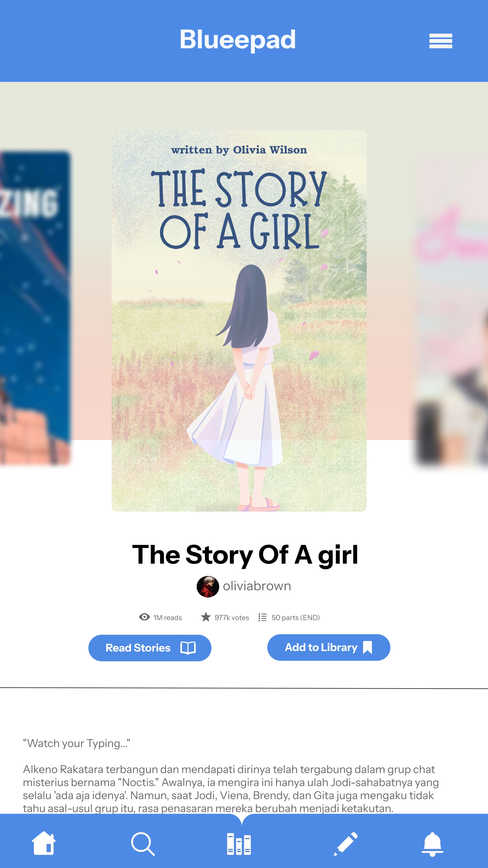This screenshot has width=488, height=868.
Task: Tap the Add to Library button
Action: click(329, 647)
